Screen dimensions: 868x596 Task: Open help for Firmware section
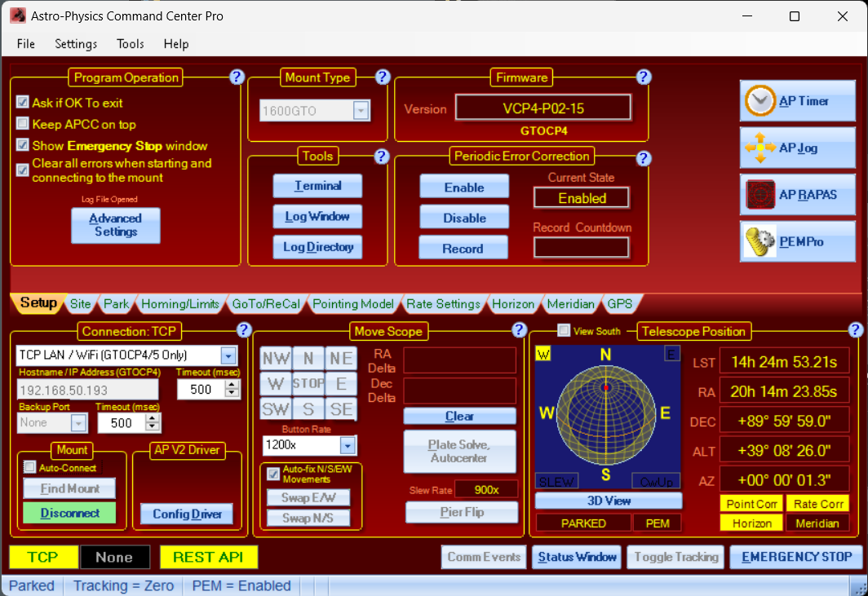tap(643, 77)
